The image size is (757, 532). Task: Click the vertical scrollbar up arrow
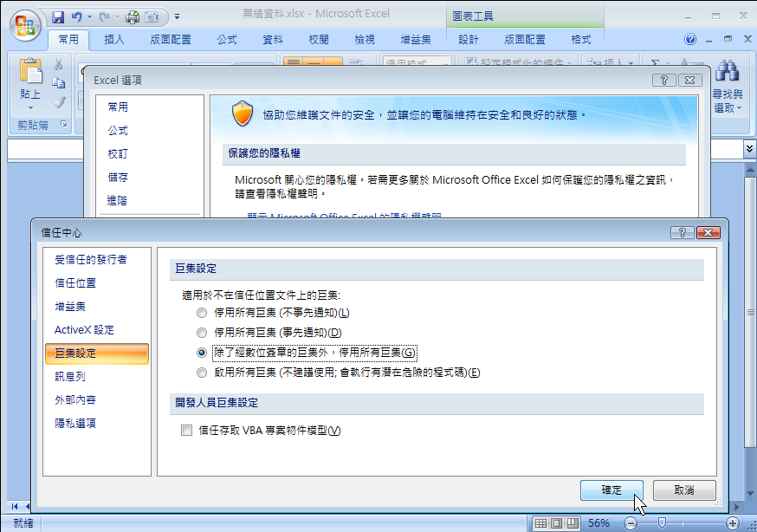[x=750, y=170]
